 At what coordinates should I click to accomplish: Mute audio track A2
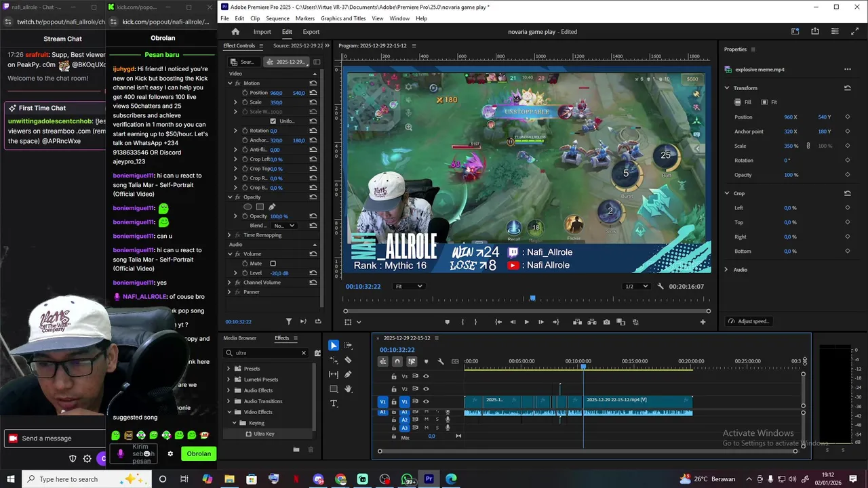pyautogui.click(x=426, y=420)
